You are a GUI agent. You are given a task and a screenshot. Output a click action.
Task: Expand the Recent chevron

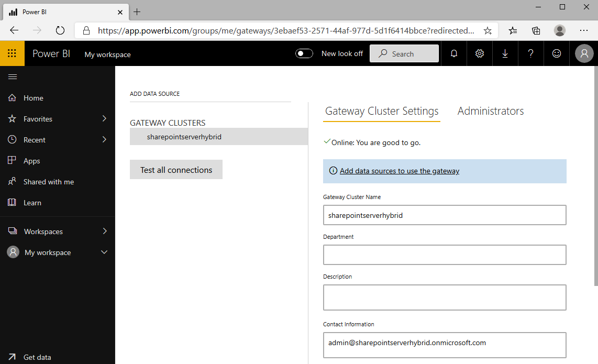pos(104,140)
